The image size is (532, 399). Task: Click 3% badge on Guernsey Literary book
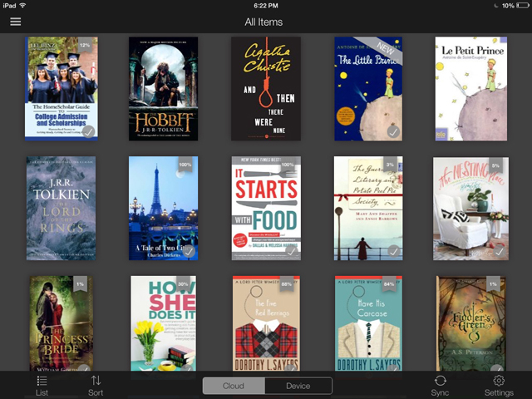point(390,165)
